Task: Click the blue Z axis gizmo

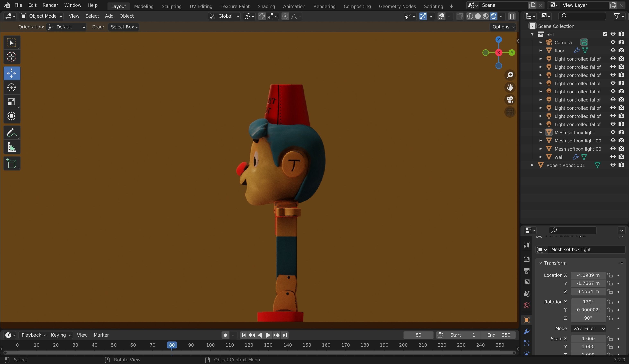Action: [x=498, y=40]
